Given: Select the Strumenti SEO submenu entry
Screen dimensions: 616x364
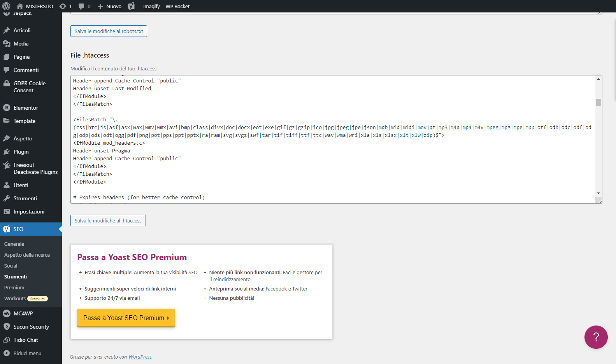Looking at the screenshot, I should coord(16,277).
